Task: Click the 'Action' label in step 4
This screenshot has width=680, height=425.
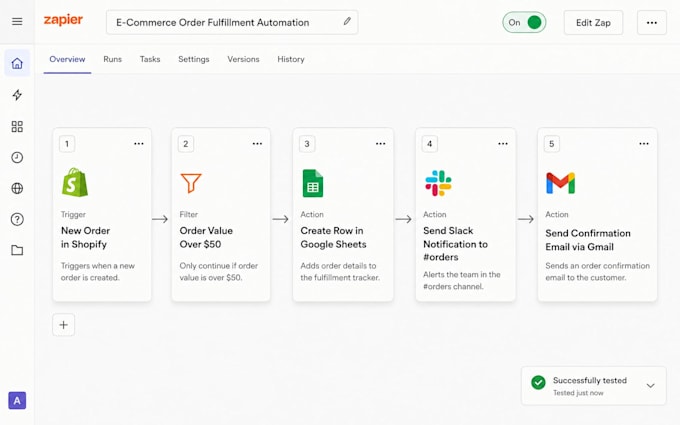Action: pyautogui.click(x=435, y=214)
